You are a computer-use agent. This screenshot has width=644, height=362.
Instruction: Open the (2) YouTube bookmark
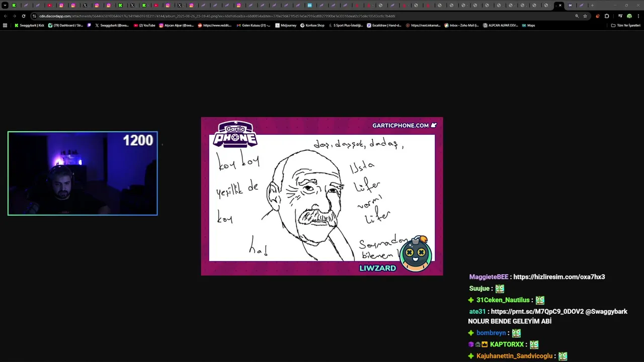coord(145,25)
